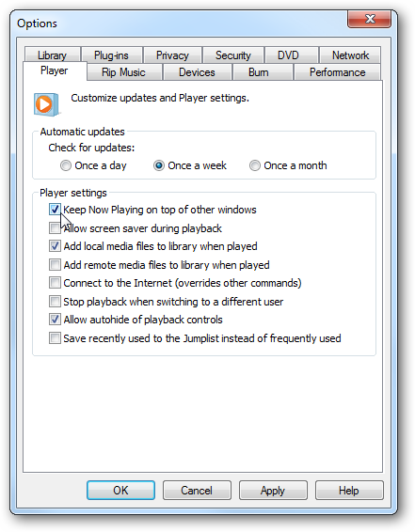This screenshot has width=415, height=532.
Task: Toggle Add local media files to library
Action: (55, 246)
